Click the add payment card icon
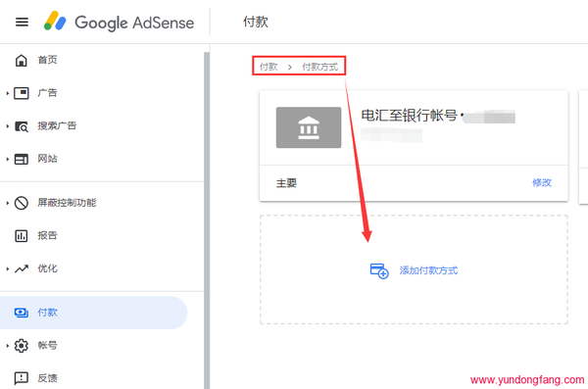This screenshot has height=389, width=588. [x=379, y=270]
